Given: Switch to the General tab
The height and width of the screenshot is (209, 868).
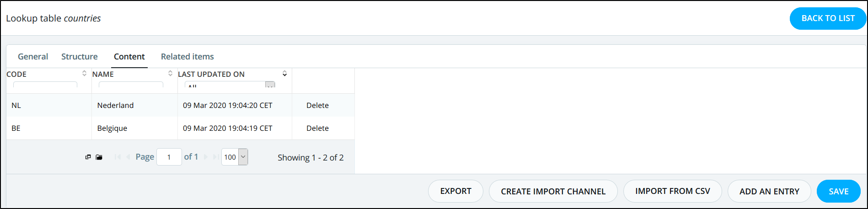Looking at the screenshot, I should click(33, 57).
